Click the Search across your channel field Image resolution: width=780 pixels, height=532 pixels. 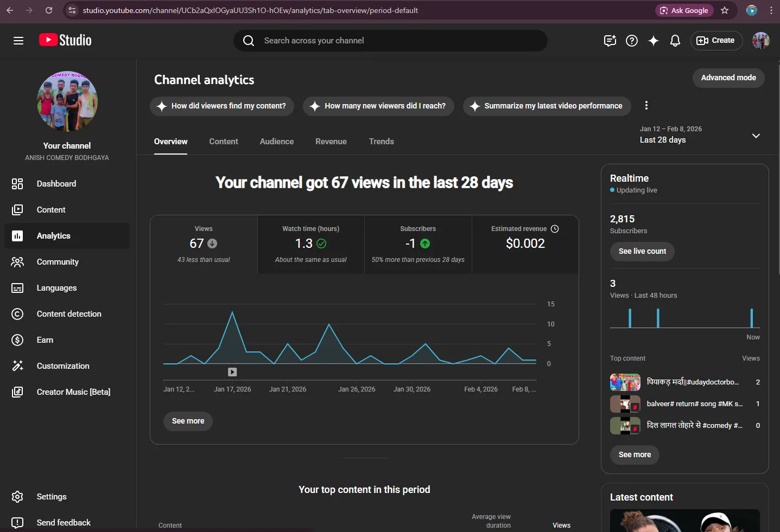pyautogui.click(x=390, y=41)
